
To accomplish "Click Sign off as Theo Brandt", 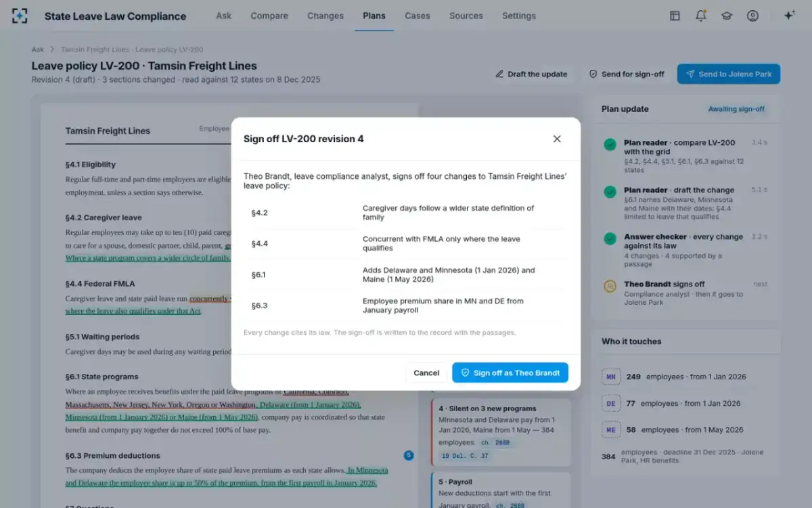I will tap(510, 373).
